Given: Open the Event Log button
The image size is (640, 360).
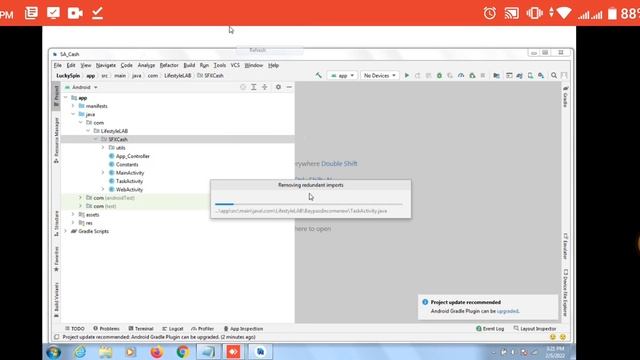Looking at the screenshot, I should coord(490,329).
